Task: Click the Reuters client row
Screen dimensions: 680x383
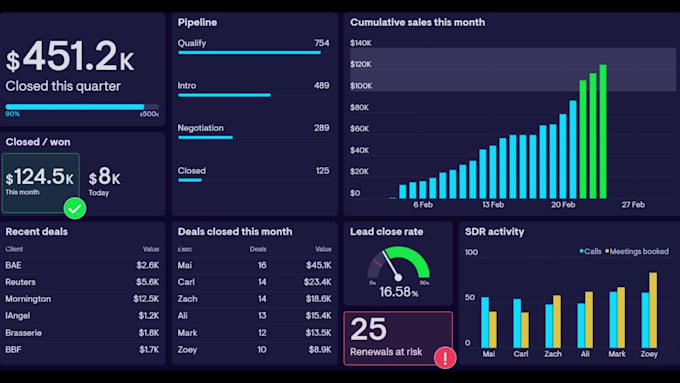Action: tap(82, 282)
